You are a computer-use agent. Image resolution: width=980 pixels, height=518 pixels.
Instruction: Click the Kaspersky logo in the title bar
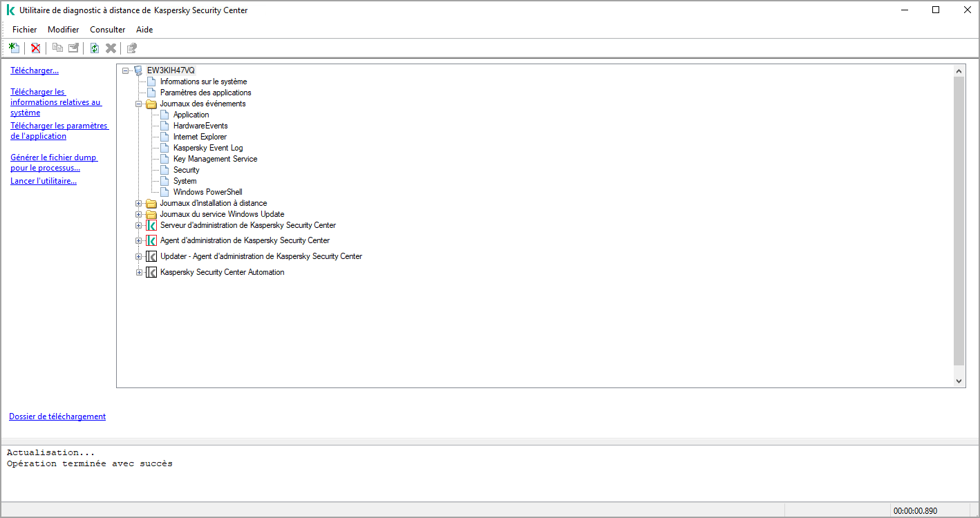pos(10,10)
